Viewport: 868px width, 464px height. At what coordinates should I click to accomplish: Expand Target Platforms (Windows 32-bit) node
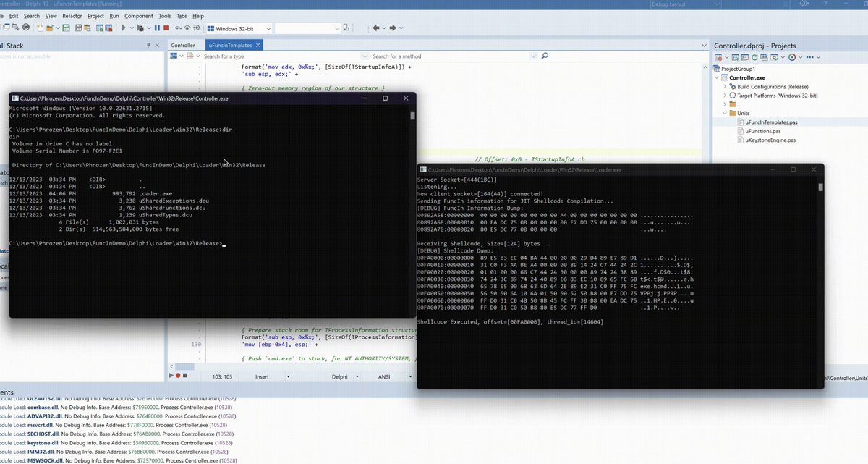pyautogui.click(x=725, y=96)
